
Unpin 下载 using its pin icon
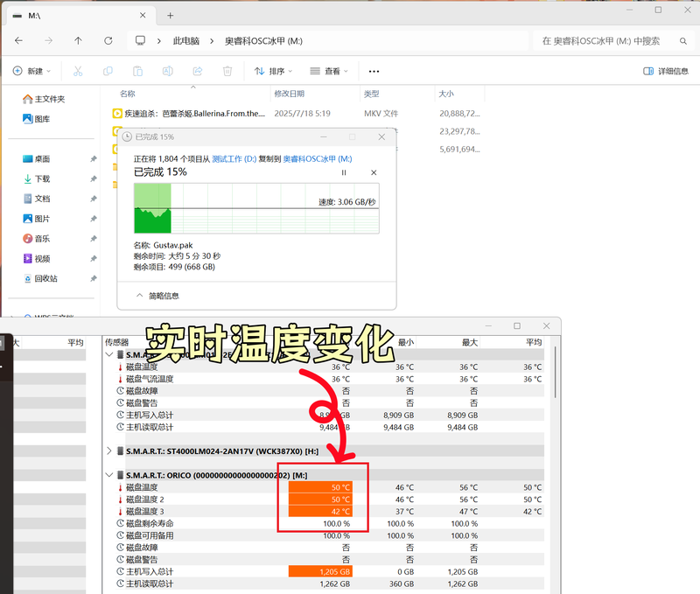pos(94,179)
